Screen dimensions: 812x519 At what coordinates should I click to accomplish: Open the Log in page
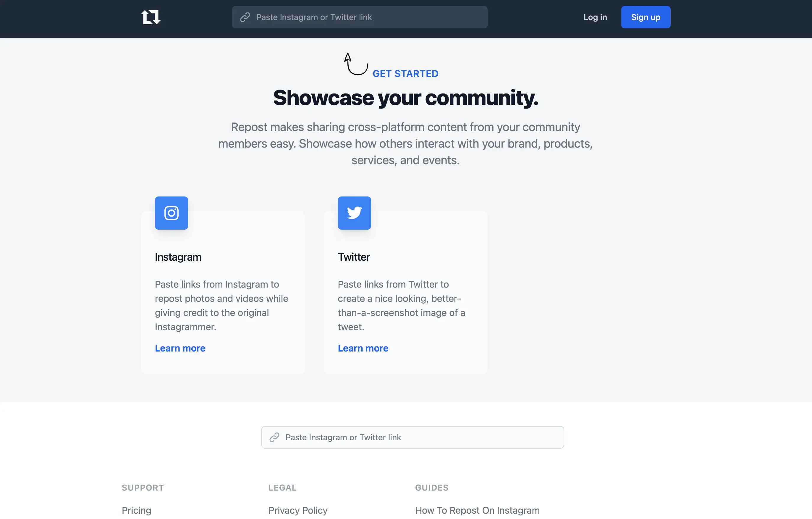click(595, 17)
